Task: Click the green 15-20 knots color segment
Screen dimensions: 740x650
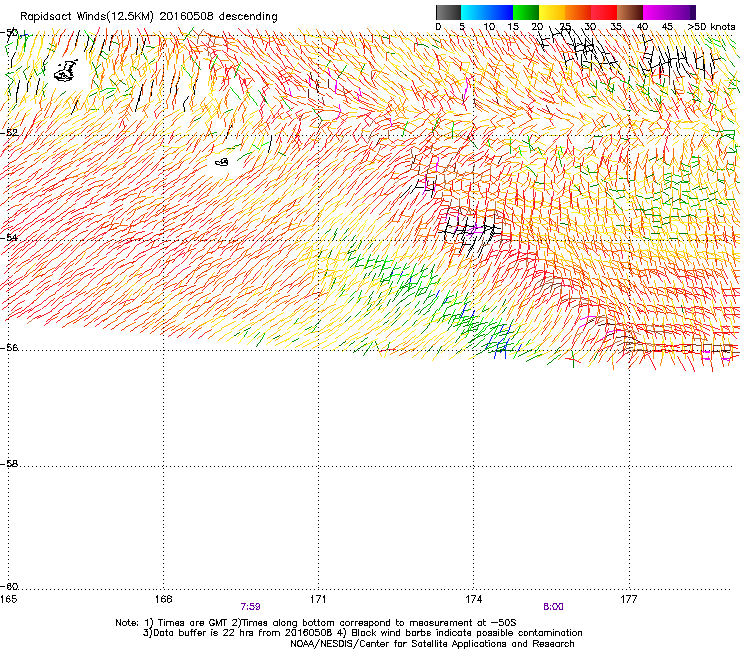Action: (526, 12)
